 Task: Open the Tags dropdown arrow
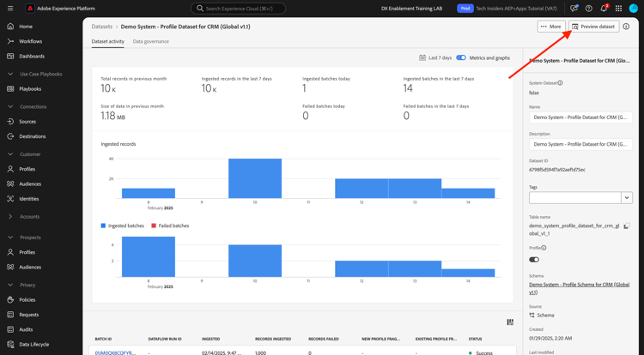coord(627,197)
